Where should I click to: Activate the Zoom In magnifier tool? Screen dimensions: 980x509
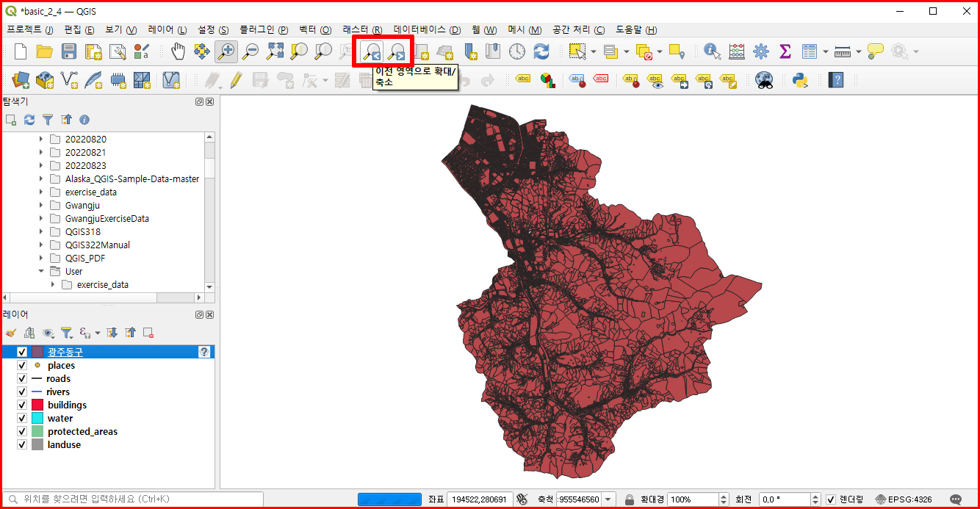[226, 51]
